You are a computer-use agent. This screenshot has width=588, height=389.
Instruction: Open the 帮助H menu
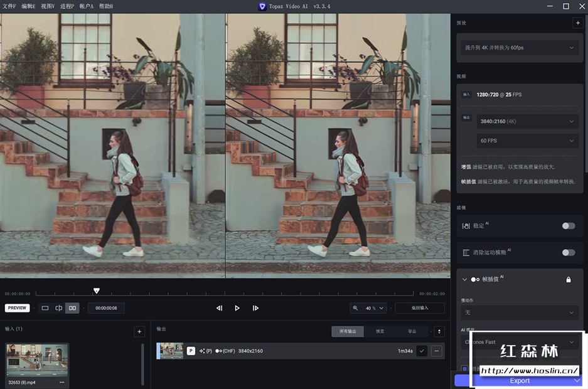106,6
